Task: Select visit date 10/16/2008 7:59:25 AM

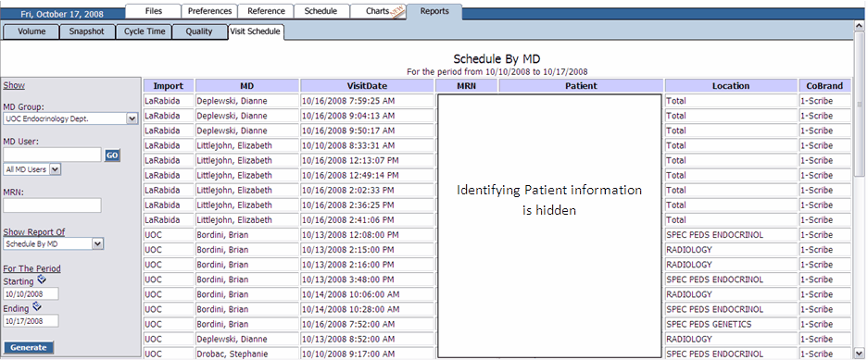Action: coord(367,101)
